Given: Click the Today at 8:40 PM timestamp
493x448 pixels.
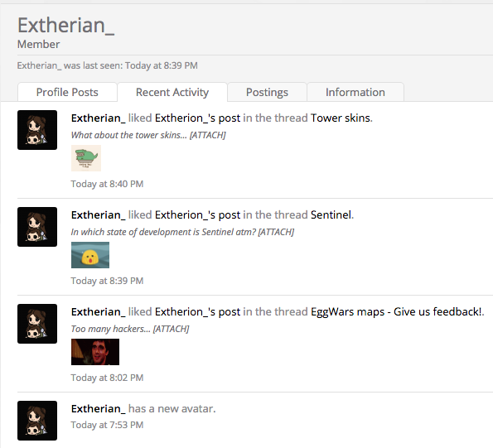Looking at the screenshot, I should coord(107,184).
